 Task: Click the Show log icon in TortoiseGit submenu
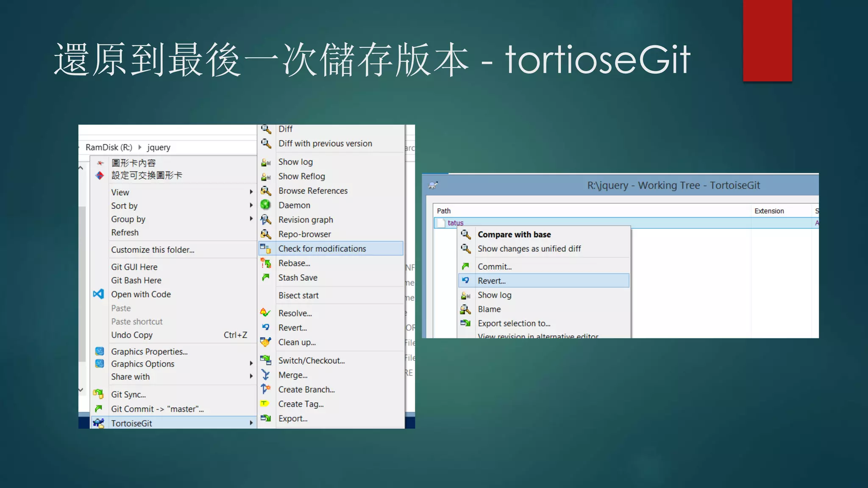(x=266, y=162)
